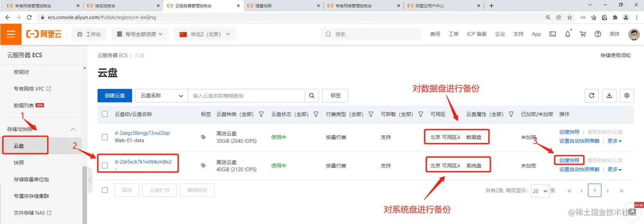Collapse the 存储与快照 section

tap(73, 129)
